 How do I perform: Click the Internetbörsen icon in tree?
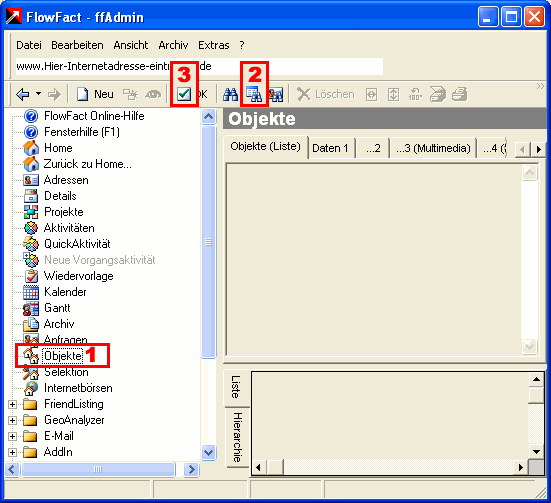pos(31,388)
